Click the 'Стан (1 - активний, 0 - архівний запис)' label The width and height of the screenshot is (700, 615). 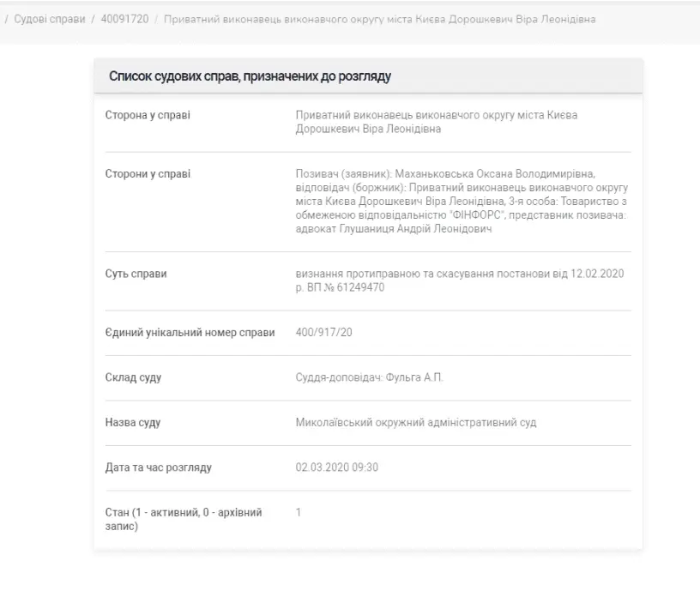184,519
